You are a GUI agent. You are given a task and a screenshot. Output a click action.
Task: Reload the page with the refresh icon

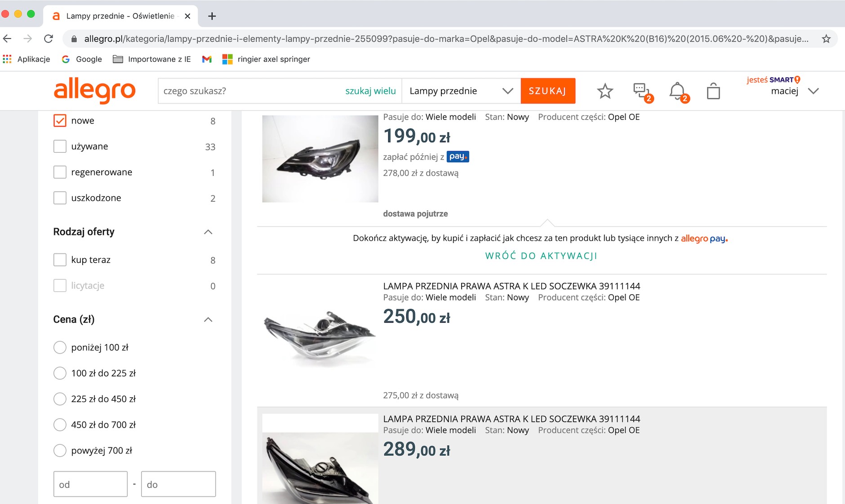[x=49, y=39]
